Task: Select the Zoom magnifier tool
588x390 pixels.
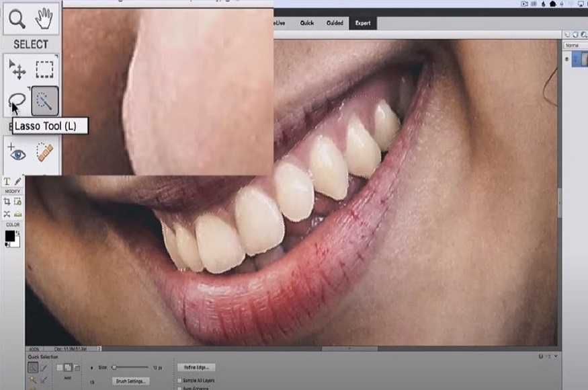Action: 17,19
